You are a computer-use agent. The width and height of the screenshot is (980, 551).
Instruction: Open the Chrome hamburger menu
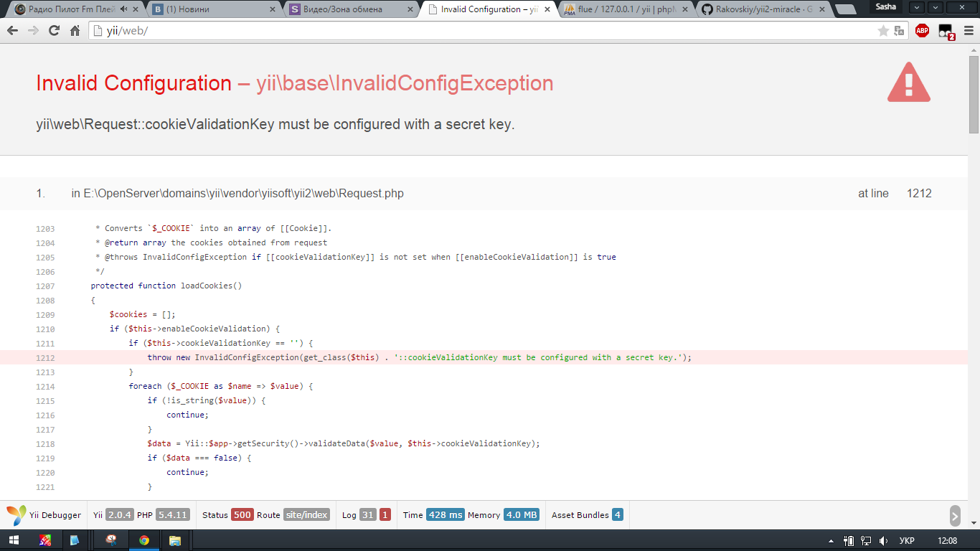[968, 31]
